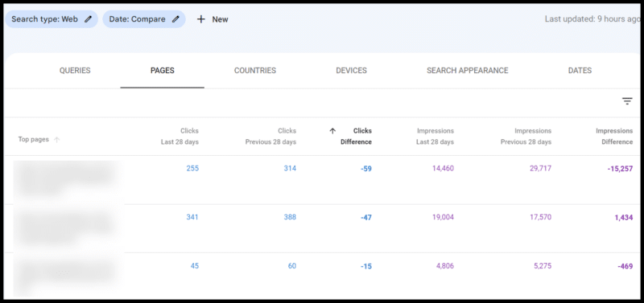This screenshot has height=303, width=644.
Task: Click the 29,717 impressions value
Action: tap(540, 168)
